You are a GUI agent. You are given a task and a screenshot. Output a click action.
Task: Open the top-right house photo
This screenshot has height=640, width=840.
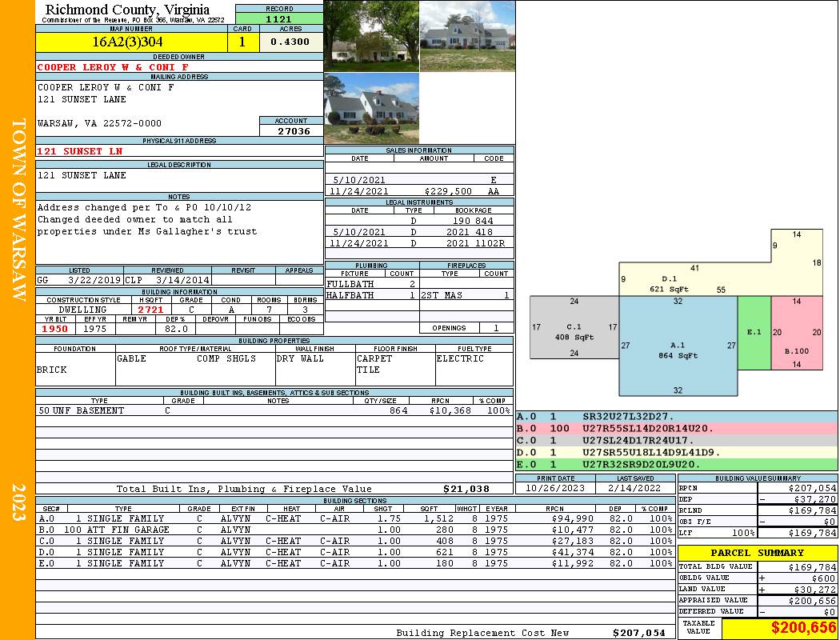pos(467,36)
